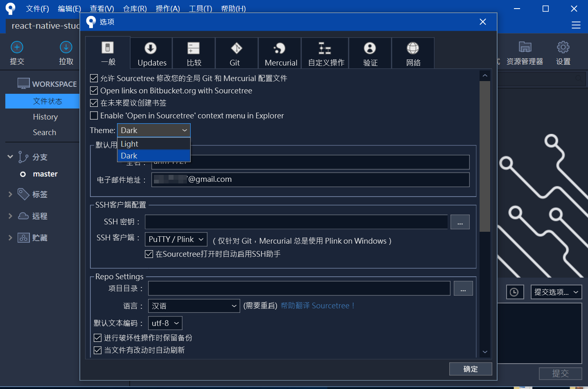Viewport: 588px width, 389px height.
Task: Open the 提交选项 dropdown
Action: coord(556,292)
